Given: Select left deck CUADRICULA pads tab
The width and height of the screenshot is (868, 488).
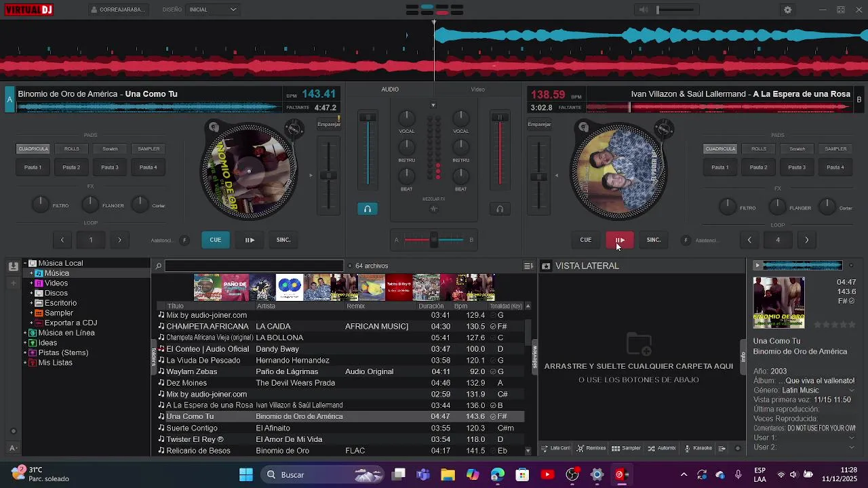Looking at the screenshot, I should [33, 148].
